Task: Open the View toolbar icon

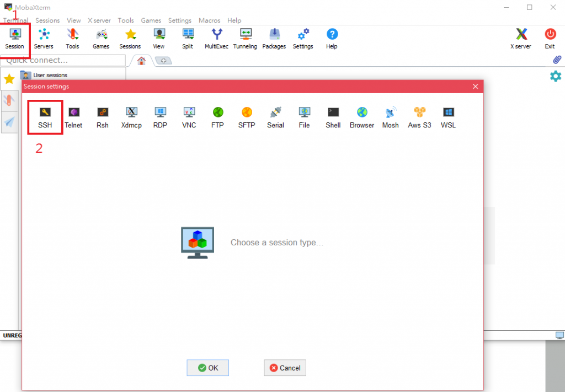Action: pos(159,39)
